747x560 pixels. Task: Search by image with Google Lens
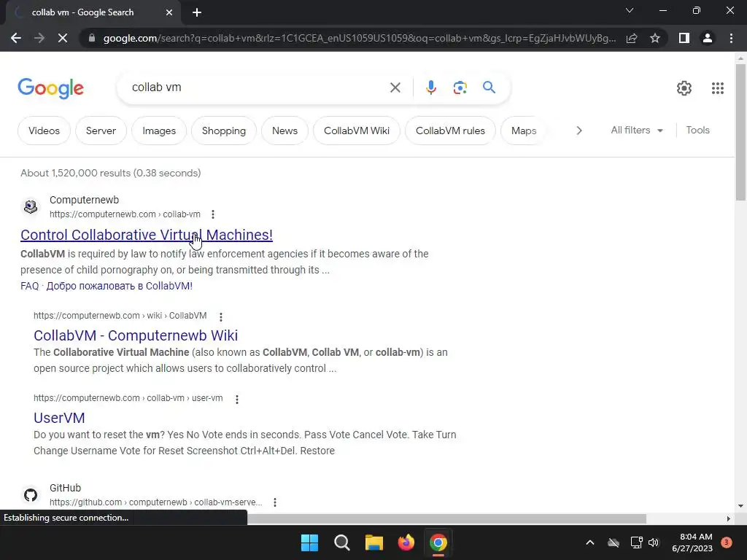coord(460,87)
